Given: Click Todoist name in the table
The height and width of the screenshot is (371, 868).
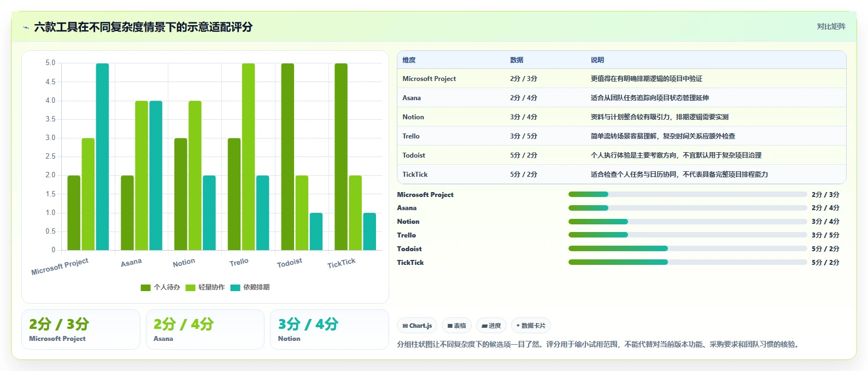Looking at the screenshot, I should pos(414,155).
